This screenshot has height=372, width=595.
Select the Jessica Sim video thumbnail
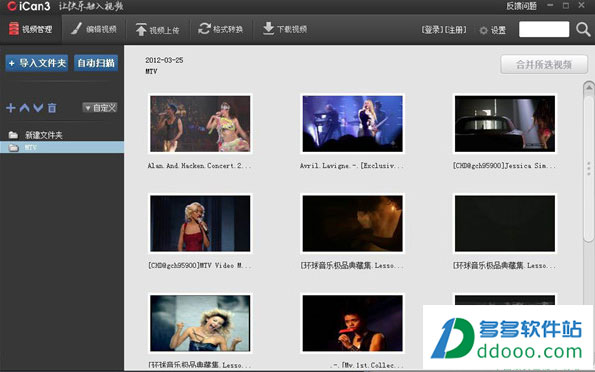click(505, 124)
